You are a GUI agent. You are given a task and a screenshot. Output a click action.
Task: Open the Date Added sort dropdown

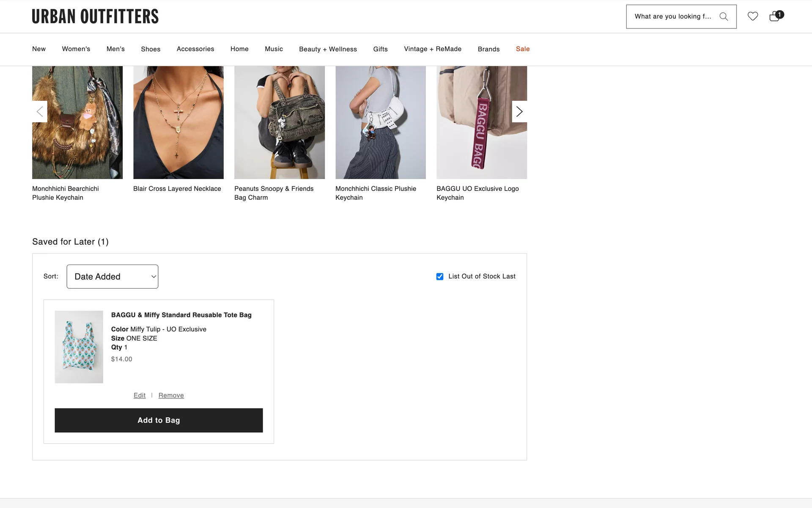pos(112,276)
